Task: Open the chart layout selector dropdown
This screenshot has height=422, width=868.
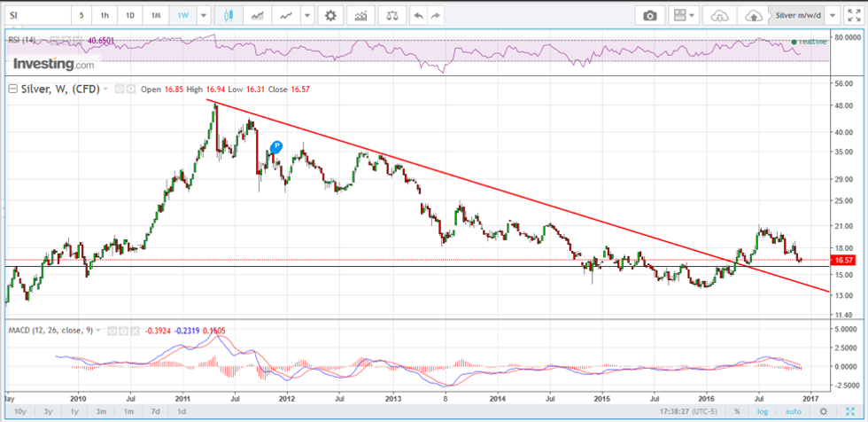Action: click(685, 15)
